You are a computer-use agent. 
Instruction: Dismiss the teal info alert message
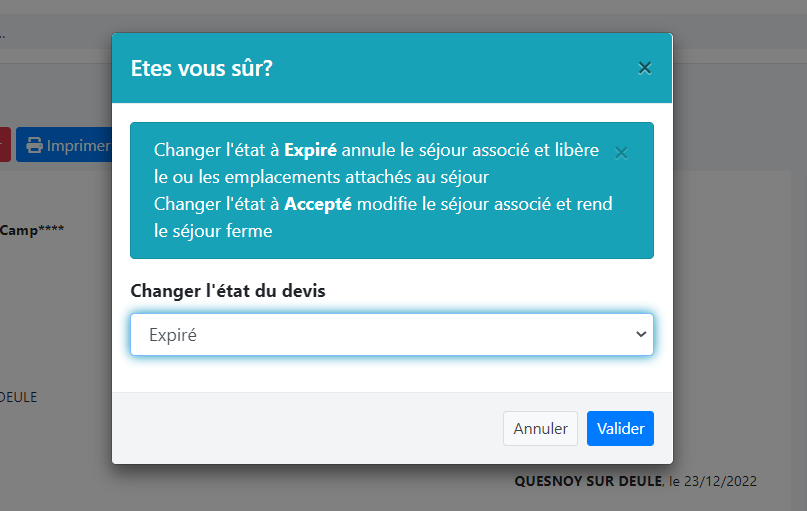(621, 152)
